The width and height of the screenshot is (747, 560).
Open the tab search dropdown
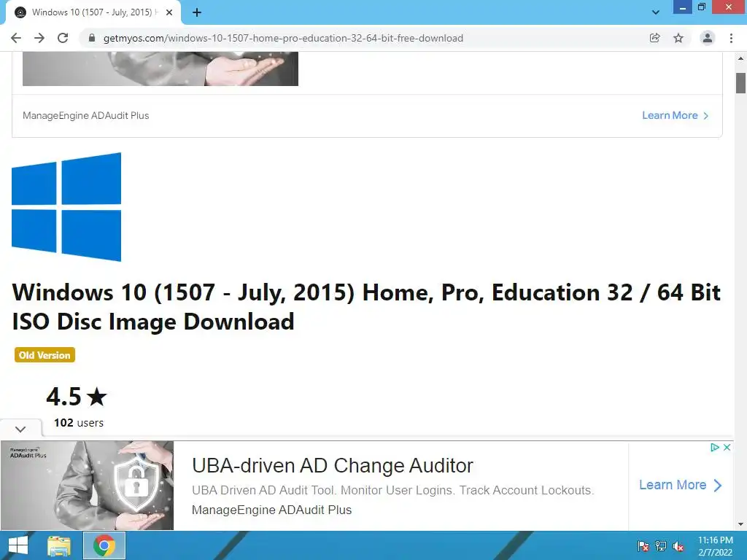(x=656, y=12)
